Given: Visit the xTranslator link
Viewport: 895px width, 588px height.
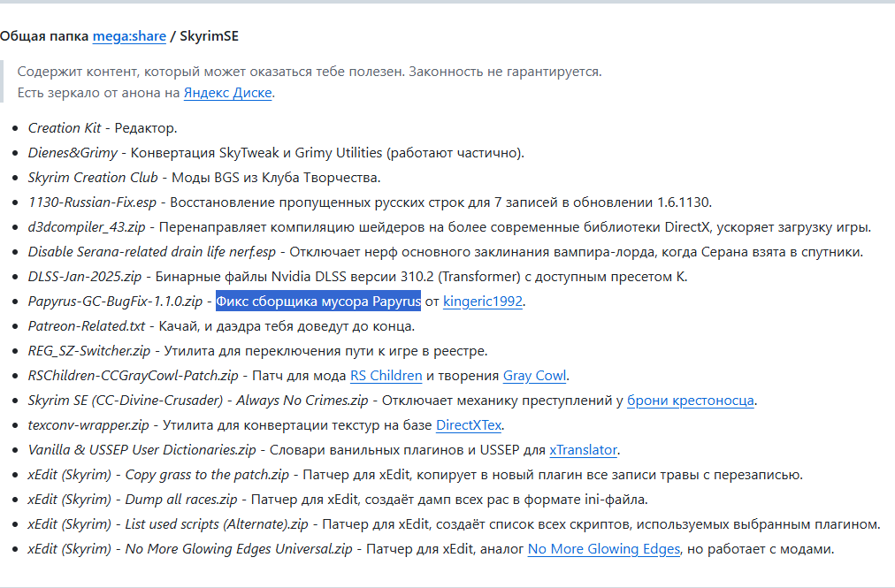Looking at the screenshot, I should coord(583,450).
